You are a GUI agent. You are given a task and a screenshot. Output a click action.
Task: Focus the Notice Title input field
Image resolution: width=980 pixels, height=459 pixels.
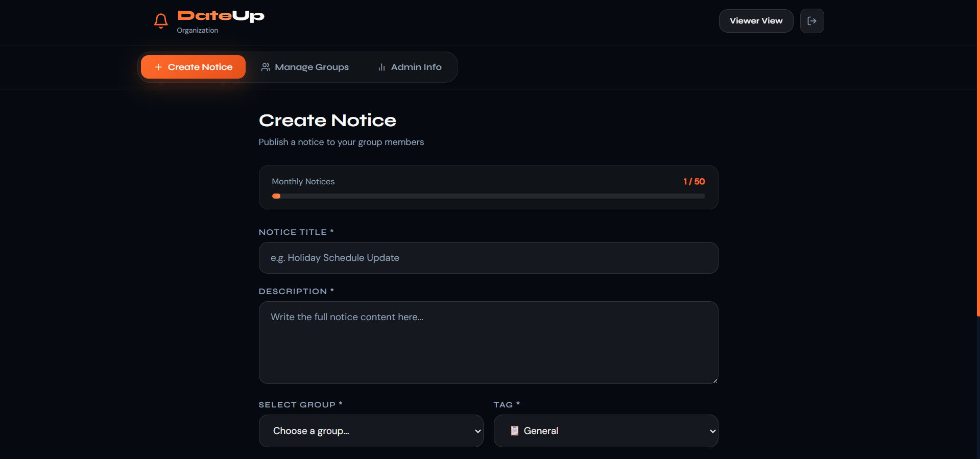point(489,258)
